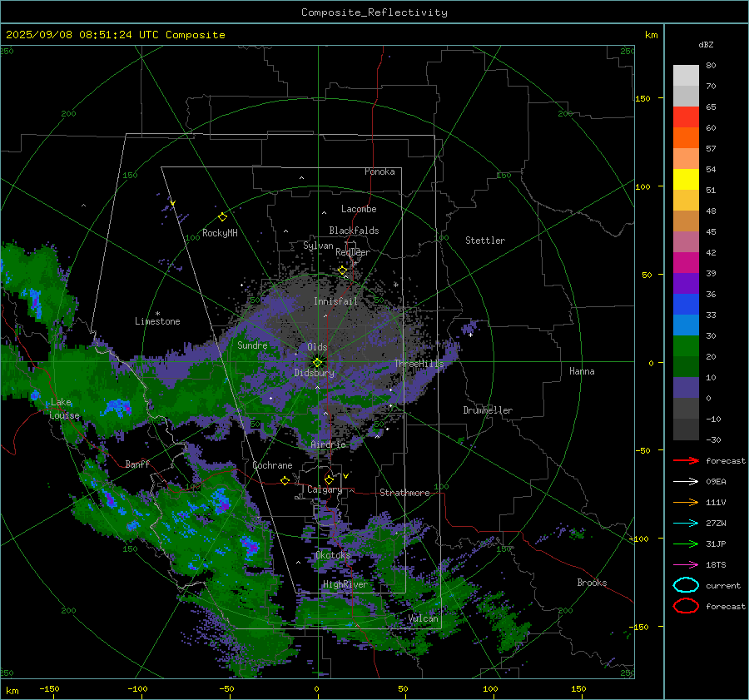
Task: Select the Lake Louise label
Action: 64,409
